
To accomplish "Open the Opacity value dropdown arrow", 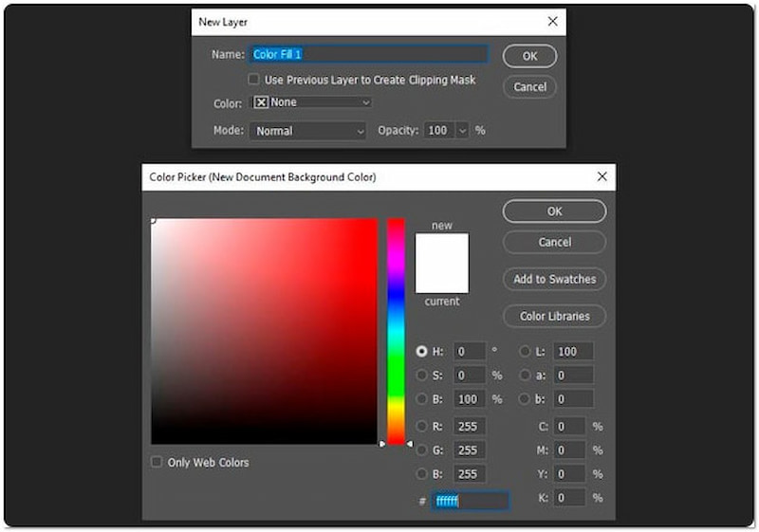I will (x=462, y=131).
